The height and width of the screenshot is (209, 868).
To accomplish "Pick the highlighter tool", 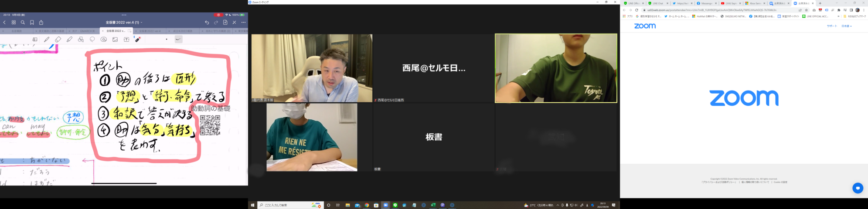I will pyautogui.click(x=69, y=40).
